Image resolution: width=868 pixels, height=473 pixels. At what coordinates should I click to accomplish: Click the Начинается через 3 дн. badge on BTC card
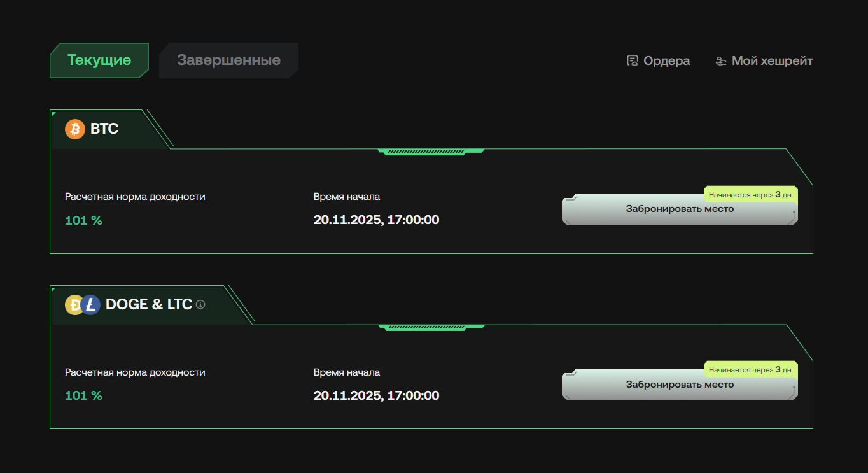(x=750, y=195)
